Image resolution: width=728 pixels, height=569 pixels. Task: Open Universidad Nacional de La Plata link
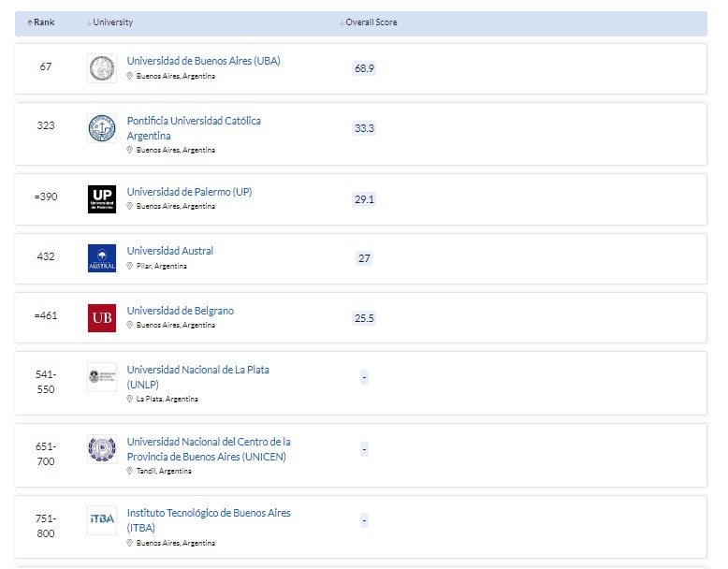[x=197, y=377]
